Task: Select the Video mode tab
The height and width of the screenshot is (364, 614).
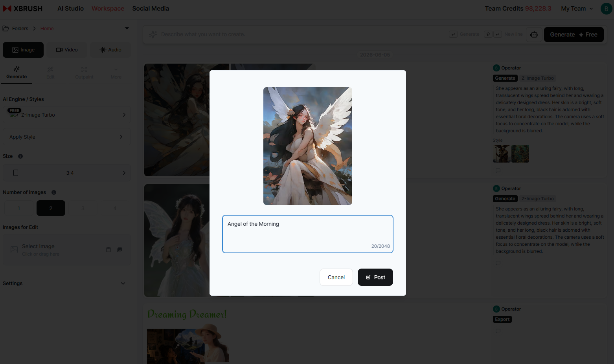Action: tap(67, 50)
